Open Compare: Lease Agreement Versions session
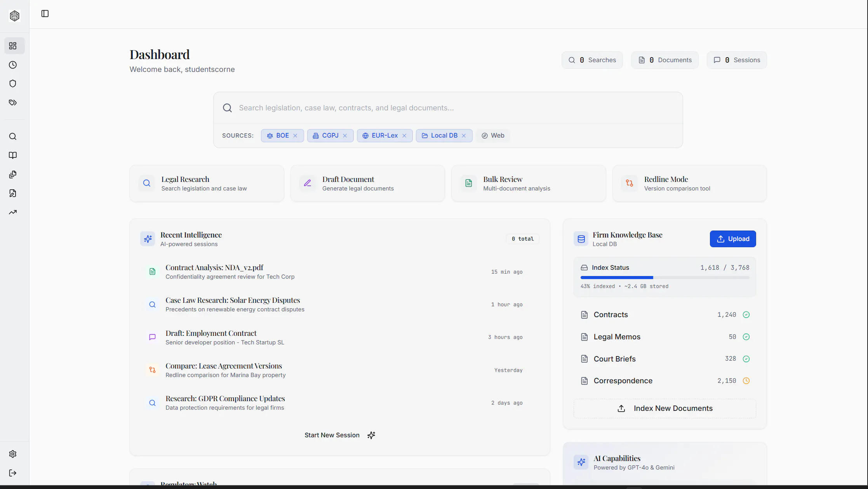The image size is (868, 489). (340, 370)
